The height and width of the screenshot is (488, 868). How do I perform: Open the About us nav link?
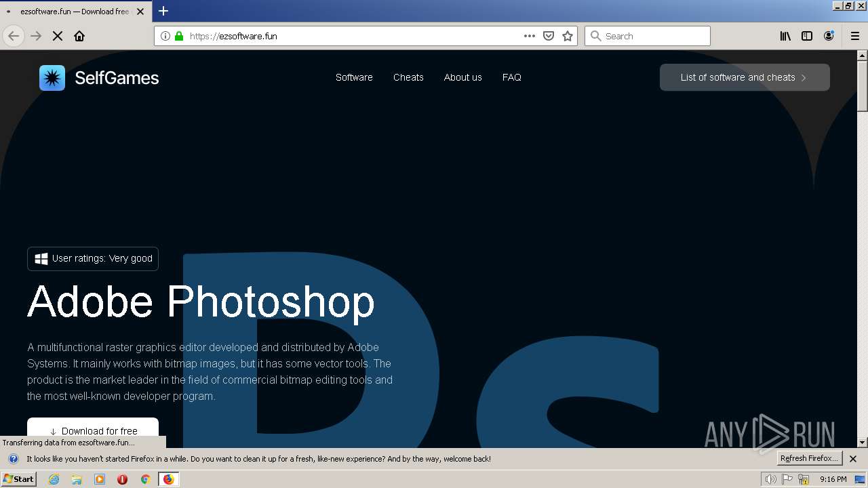click(463, 77)
